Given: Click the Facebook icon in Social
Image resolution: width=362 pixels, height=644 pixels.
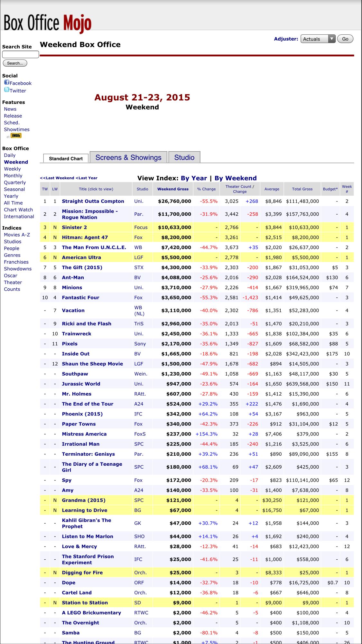Looking at the screenshot, I should click(6, 82).
